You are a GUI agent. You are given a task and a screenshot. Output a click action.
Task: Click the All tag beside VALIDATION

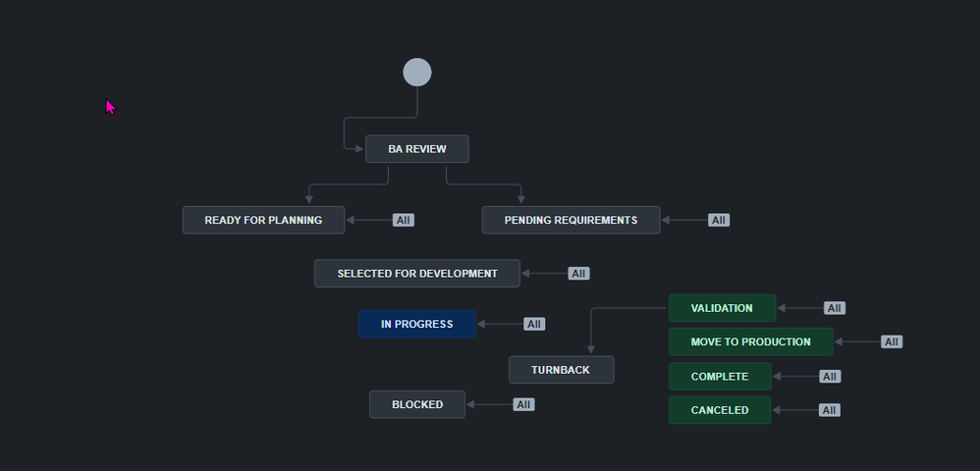(x=835, y=308)
